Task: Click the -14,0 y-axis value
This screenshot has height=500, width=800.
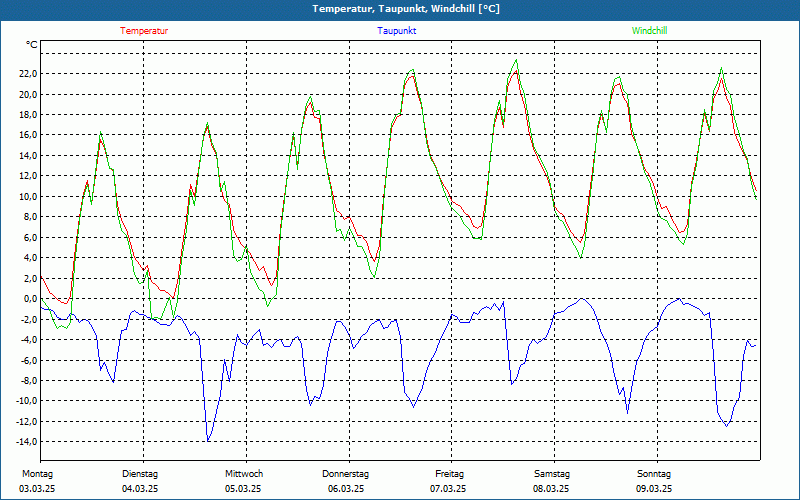Action: point(26,442)
